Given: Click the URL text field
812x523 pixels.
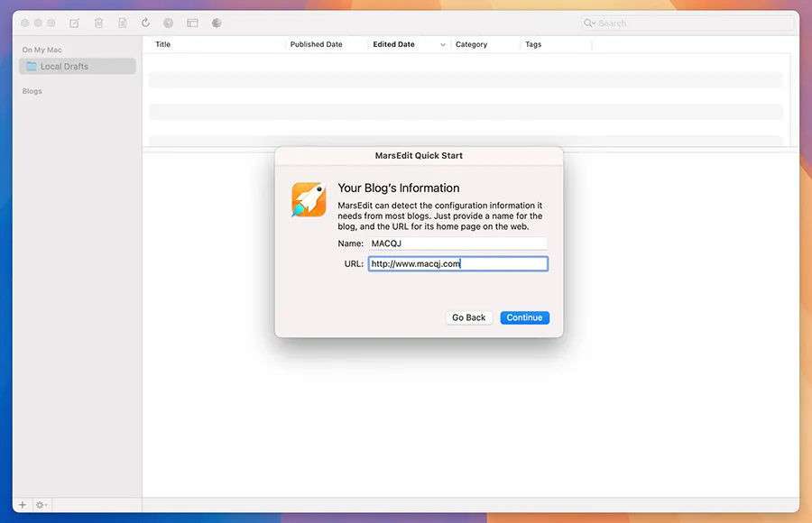Looking at the screenshot, I should tap(457, 264).
